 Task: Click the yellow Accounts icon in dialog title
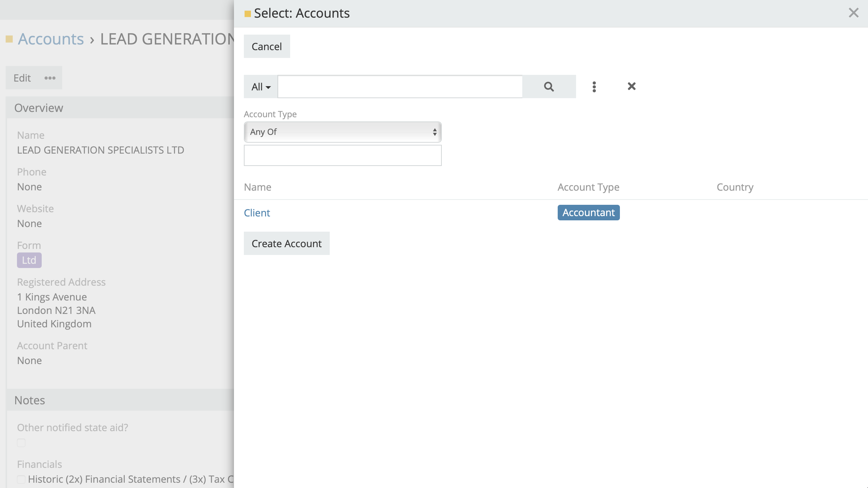click(248, 14)
